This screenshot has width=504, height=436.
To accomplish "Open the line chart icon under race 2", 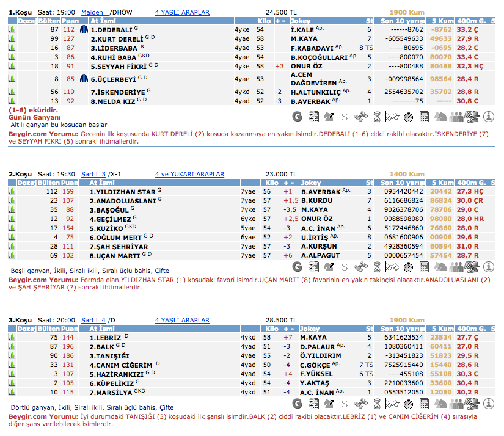I will point(393,267).
